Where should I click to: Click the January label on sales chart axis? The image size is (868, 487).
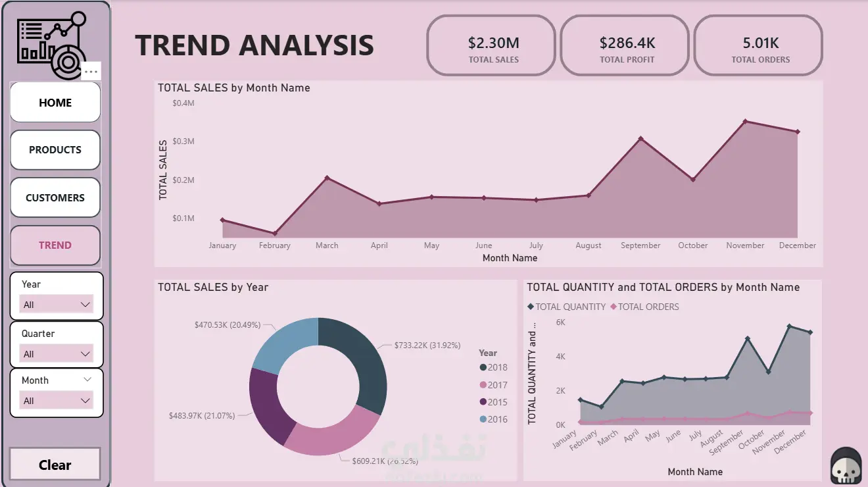(x=222, y=245)
